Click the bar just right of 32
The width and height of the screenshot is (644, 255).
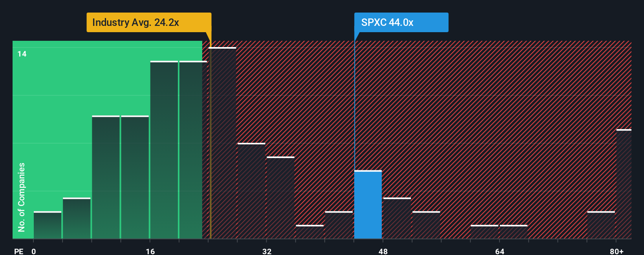pyautogui.click(x=280, y=197)
